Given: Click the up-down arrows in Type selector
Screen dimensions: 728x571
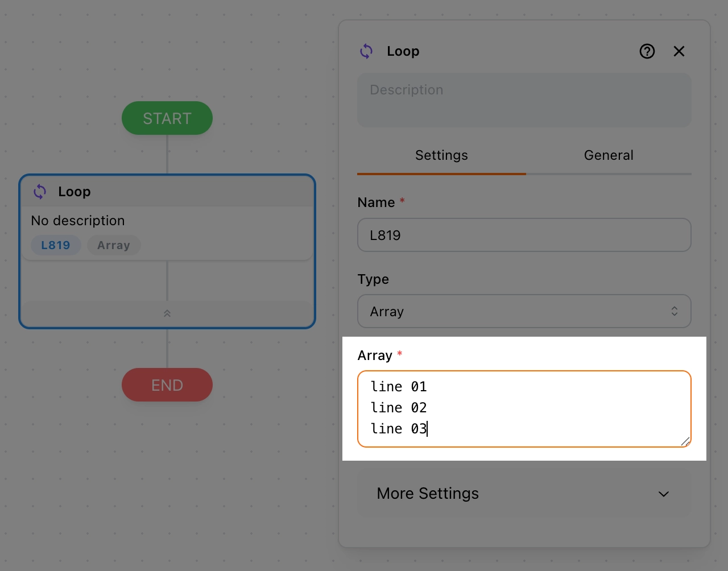Looking at the screenshot, I should click(x=674, y=311).
